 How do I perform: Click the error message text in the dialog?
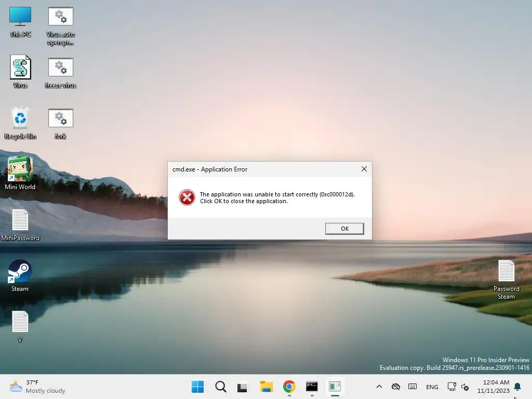(277, 197)
